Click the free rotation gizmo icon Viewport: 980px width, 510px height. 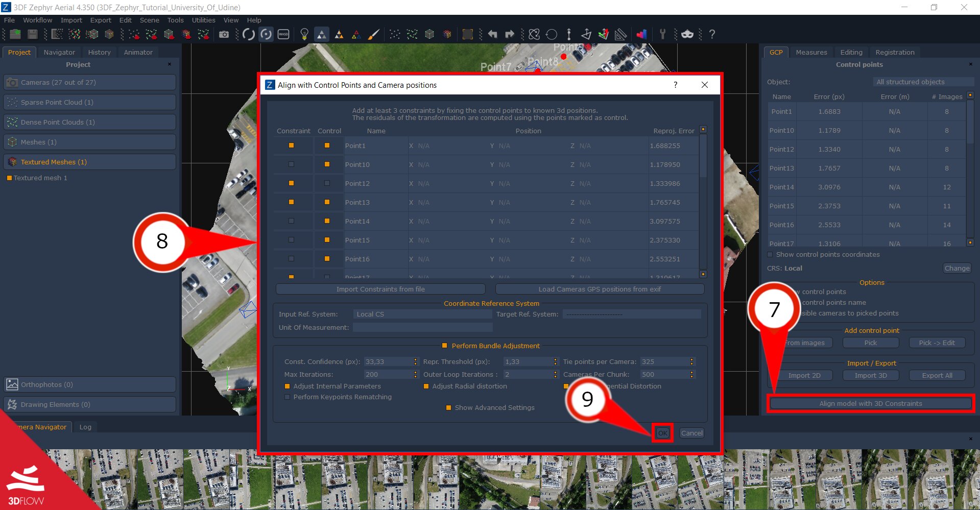(x=534, y=34)
